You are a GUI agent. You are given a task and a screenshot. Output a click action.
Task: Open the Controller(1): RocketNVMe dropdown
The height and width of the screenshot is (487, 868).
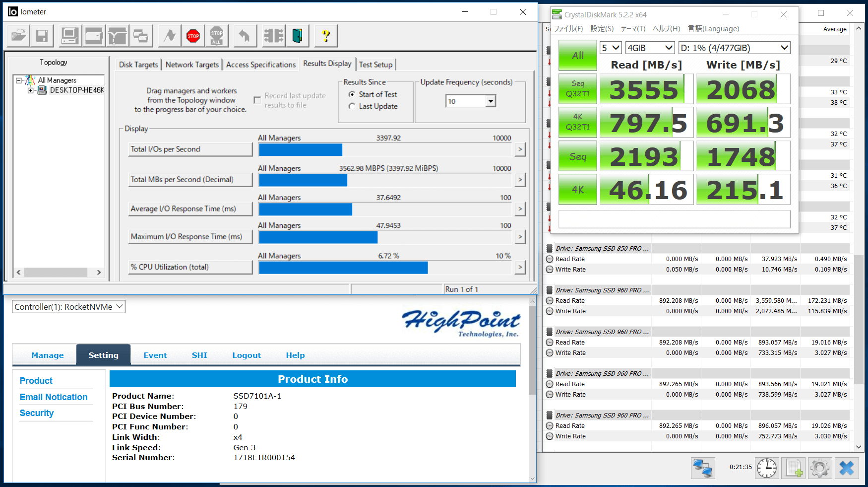pos(68,307)
